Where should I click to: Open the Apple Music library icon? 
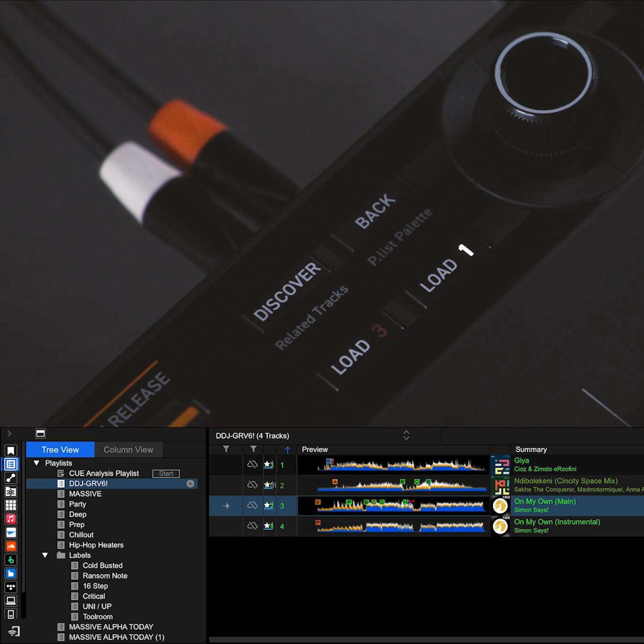click(x=11, y=519)
